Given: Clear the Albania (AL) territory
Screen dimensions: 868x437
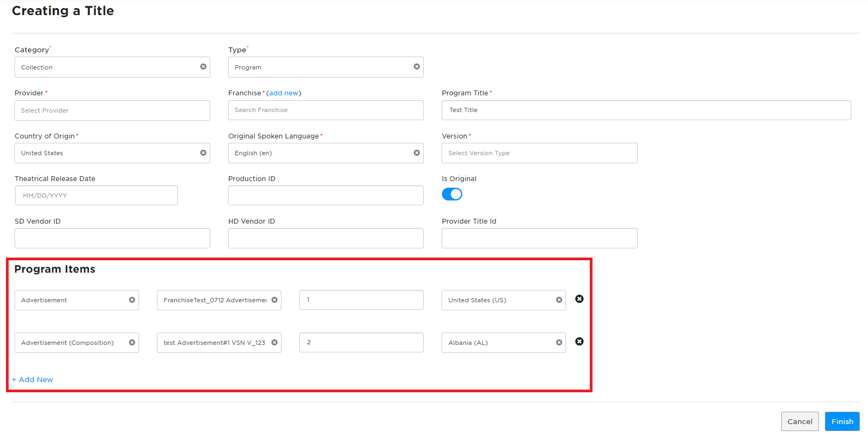Looking at the screenshot, I should pos(559,343).
